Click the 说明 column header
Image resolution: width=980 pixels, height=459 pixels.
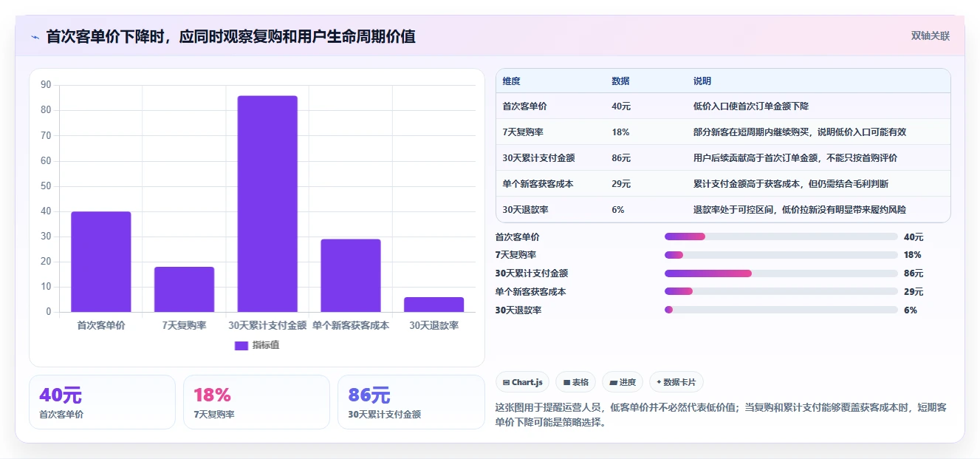pyautogui.click(x=702, y=81)
